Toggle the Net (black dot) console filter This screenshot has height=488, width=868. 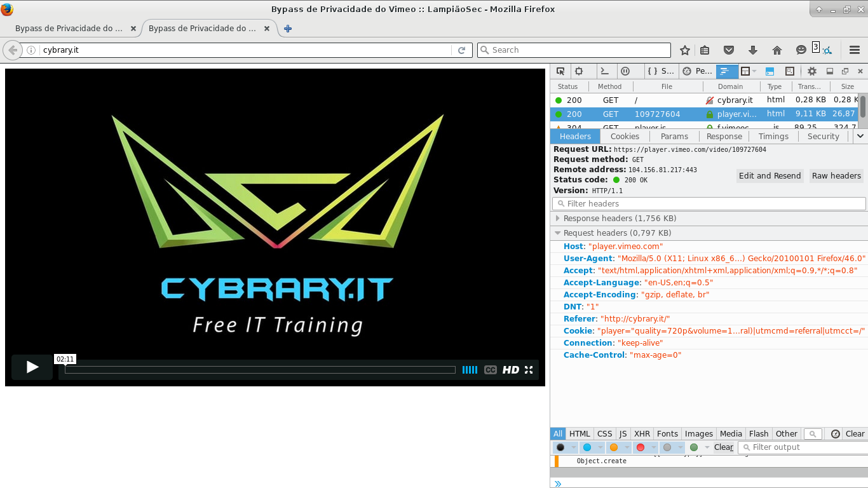coord(560,447)
